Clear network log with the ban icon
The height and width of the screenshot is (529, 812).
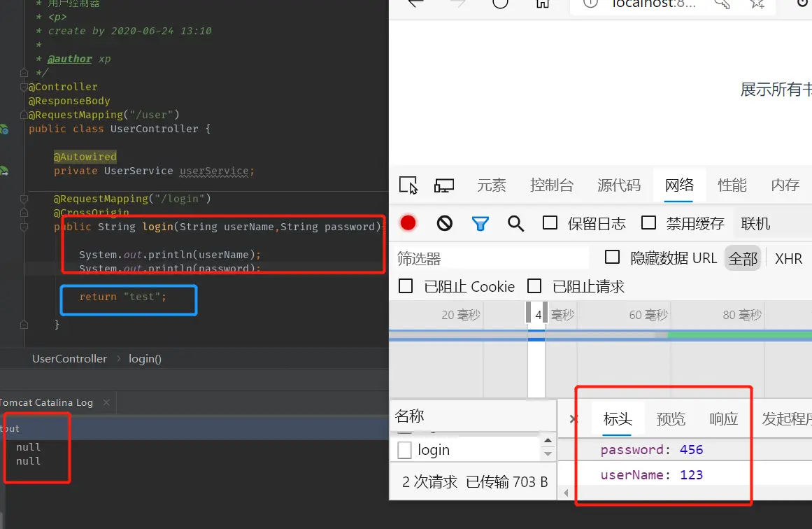pyautogui.click(x=444, y=223)
